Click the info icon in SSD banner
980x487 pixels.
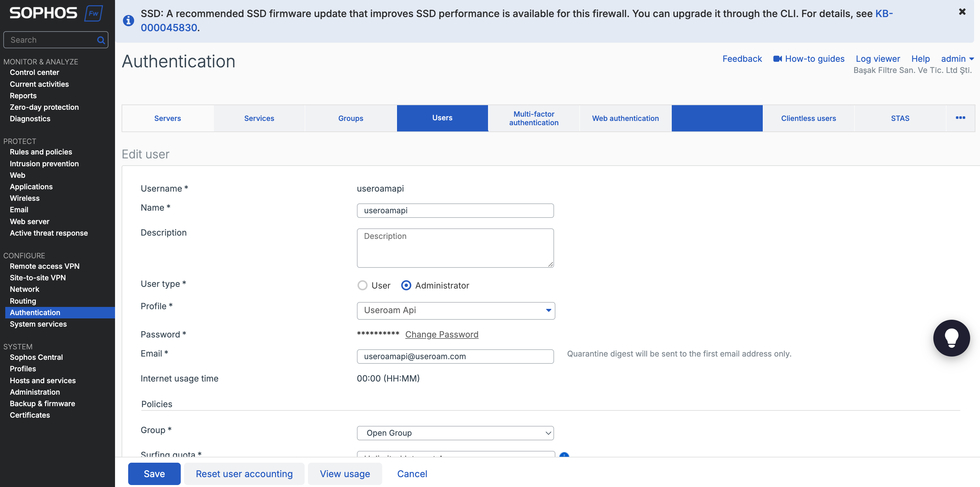coord(128,20)
